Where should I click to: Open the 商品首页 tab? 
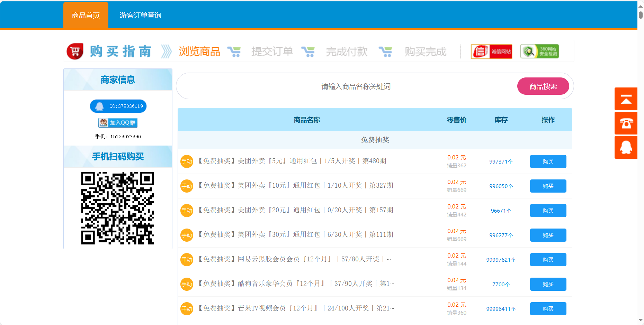[86, 15]
